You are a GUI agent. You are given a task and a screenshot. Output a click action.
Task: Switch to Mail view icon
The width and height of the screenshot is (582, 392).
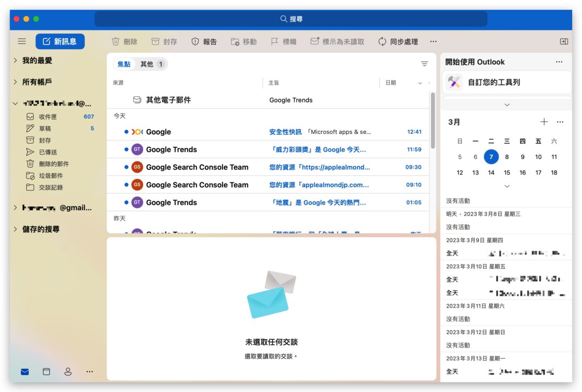(25, 372)
